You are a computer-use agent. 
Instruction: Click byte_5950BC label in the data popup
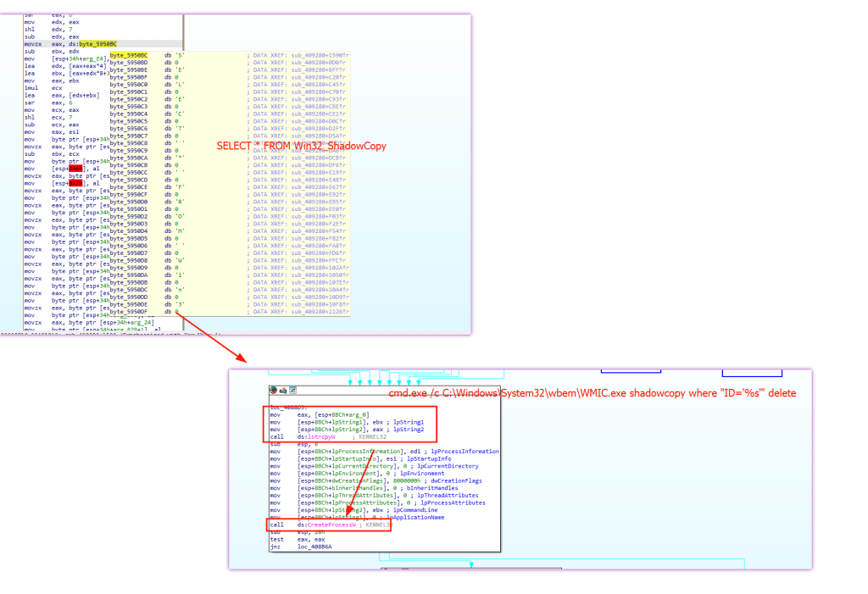[x=129, y=55]
